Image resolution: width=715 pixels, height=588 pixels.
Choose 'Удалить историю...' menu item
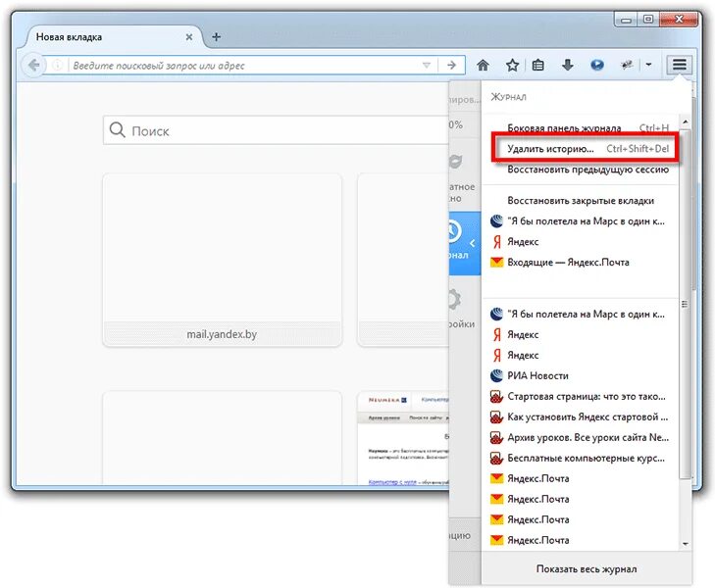click(586, 149)
